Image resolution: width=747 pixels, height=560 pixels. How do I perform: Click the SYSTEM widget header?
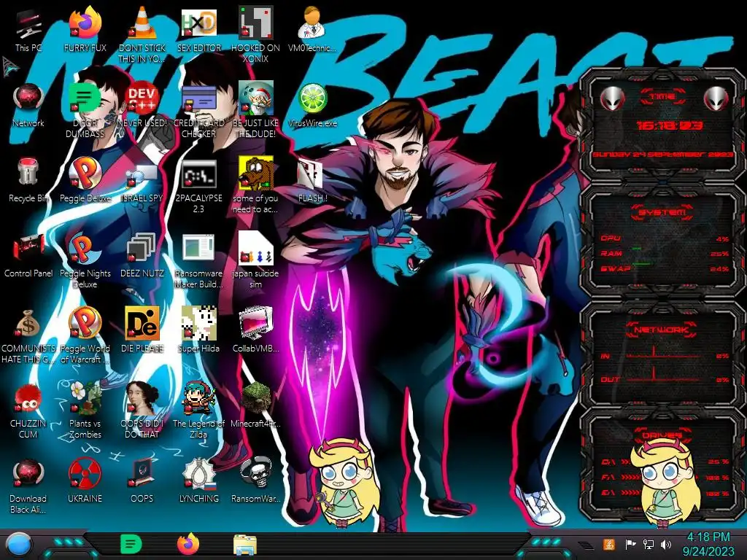coord(662,212)
